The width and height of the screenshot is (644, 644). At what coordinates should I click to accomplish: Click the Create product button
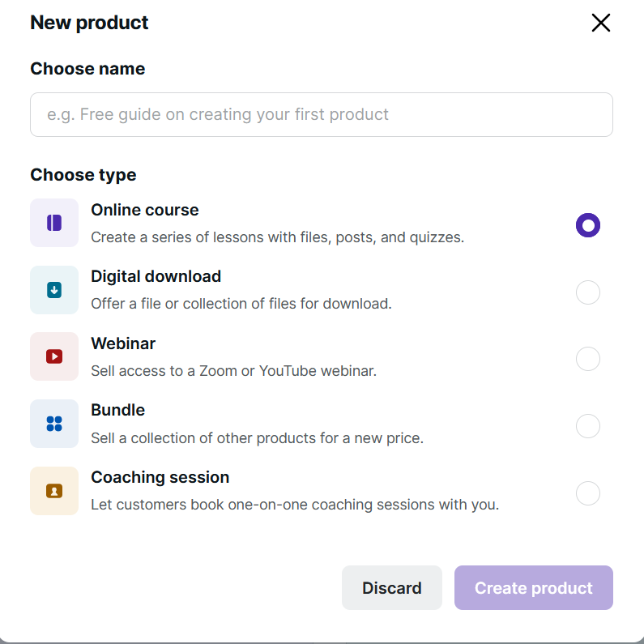[533, 588]
